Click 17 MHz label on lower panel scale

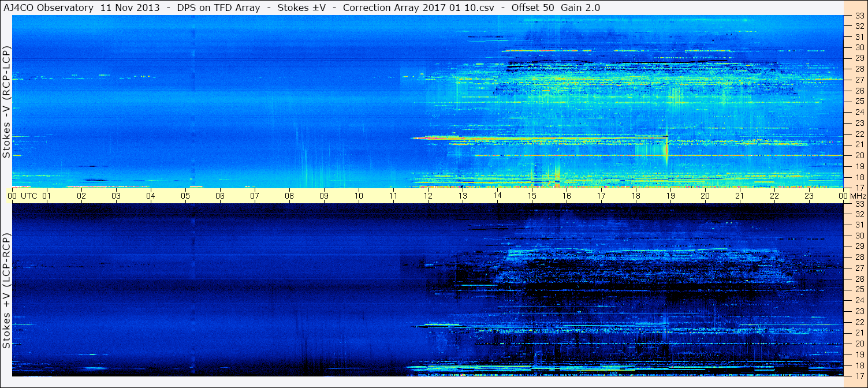859,376
